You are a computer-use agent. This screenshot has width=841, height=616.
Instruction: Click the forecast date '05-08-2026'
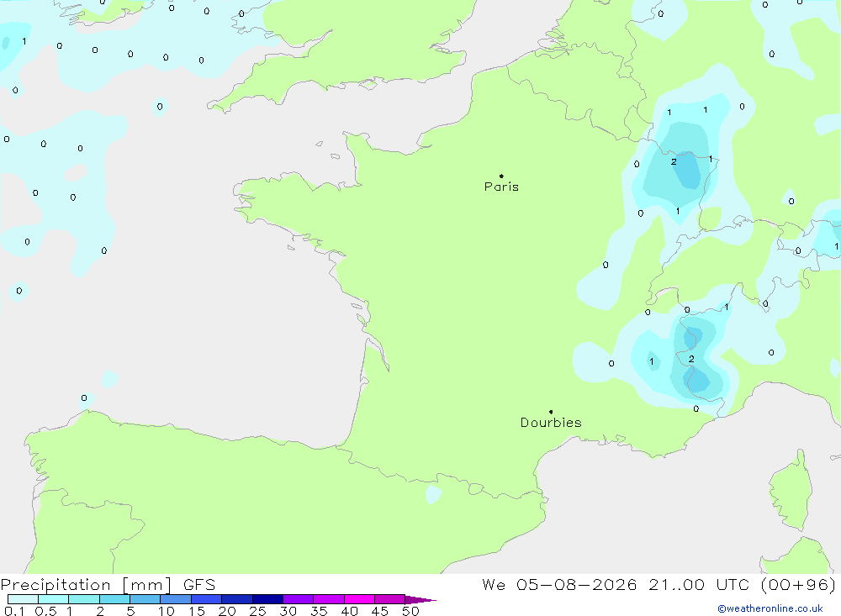click(x=577, y=585)
